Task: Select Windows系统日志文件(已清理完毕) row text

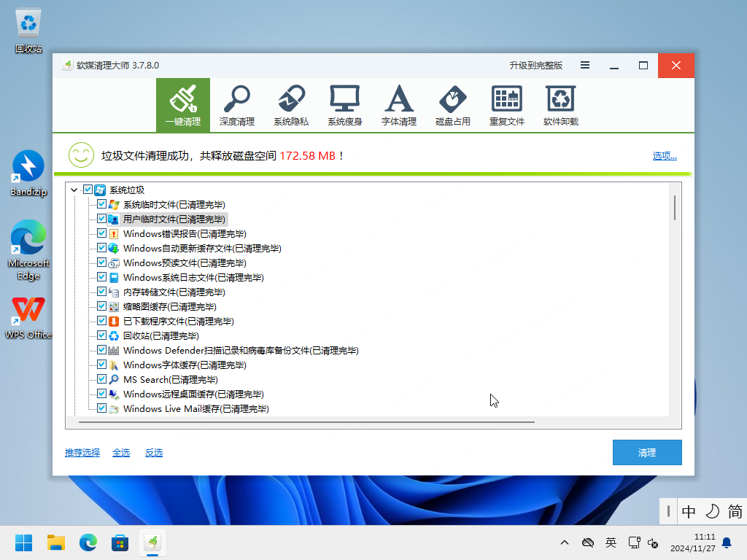Action: click(193, 278)
